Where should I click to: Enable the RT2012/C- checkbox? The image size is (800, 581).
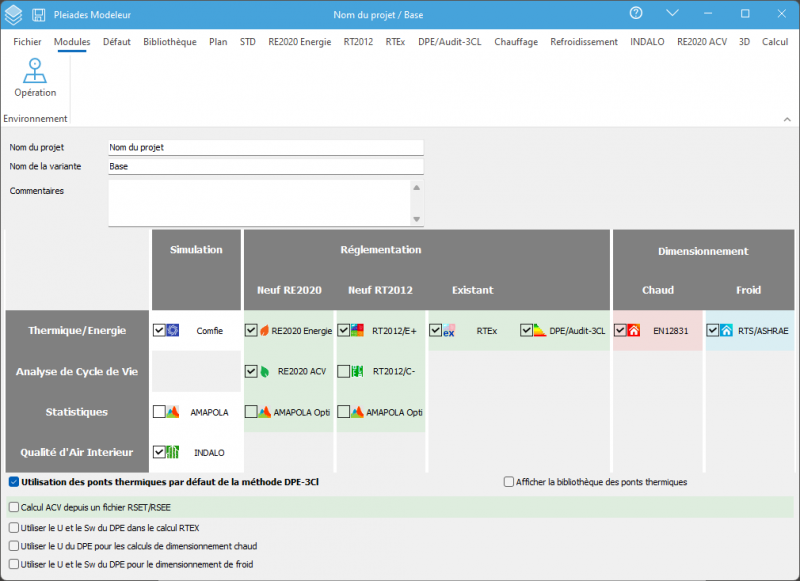pos(344,371)
